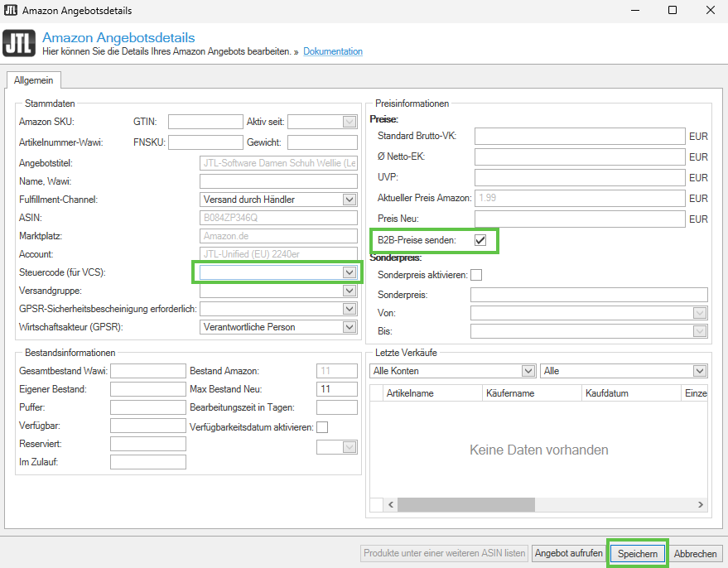The width and height of the screenshot is (728, 568).
Task: Expand the Steuercode (für VCS) dropdown
Action: 349,272
